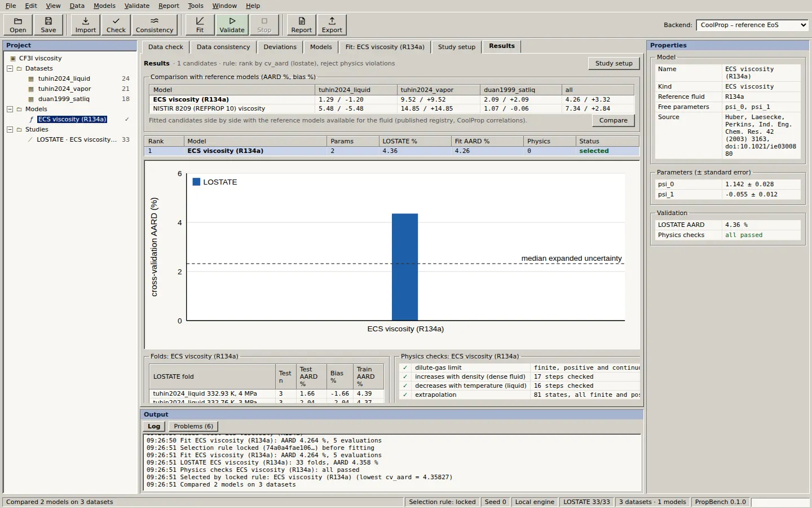Select the LOSTATE ECS viscosity study item
This screenshot has width=812, height=508.
tap(77, 139)
